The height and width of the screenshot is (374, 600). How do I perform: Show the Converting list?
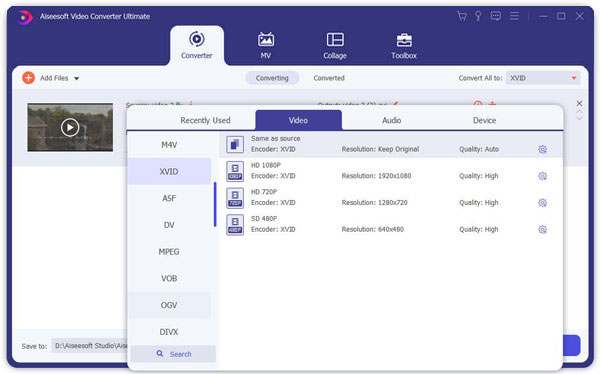[x=272, y=78]
